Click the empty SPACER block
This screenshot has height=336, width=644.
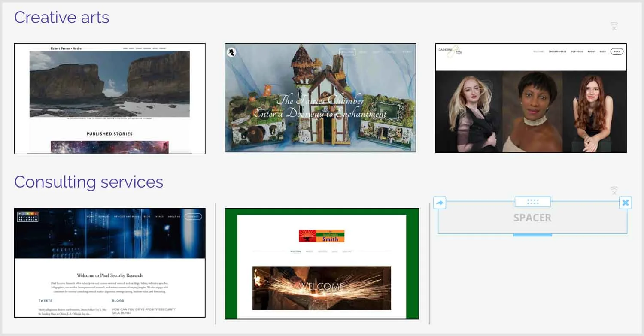532,218
